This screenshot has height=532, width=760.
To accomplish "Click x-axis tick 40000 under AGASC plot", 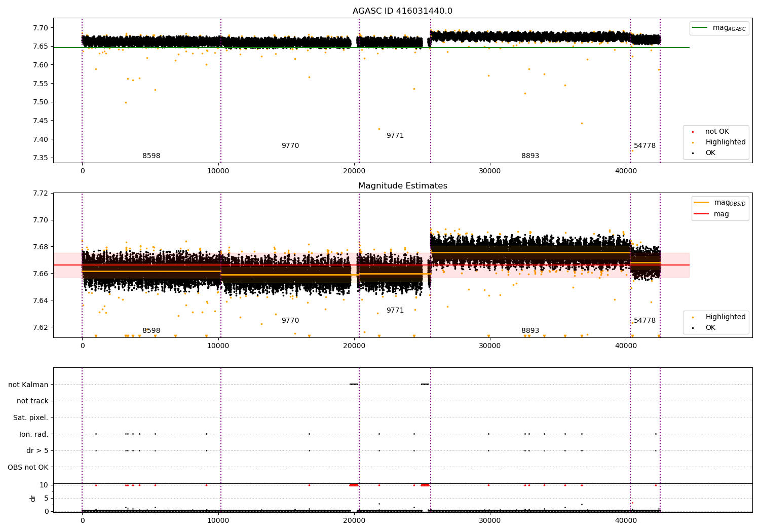I will (x=626, y=171).
